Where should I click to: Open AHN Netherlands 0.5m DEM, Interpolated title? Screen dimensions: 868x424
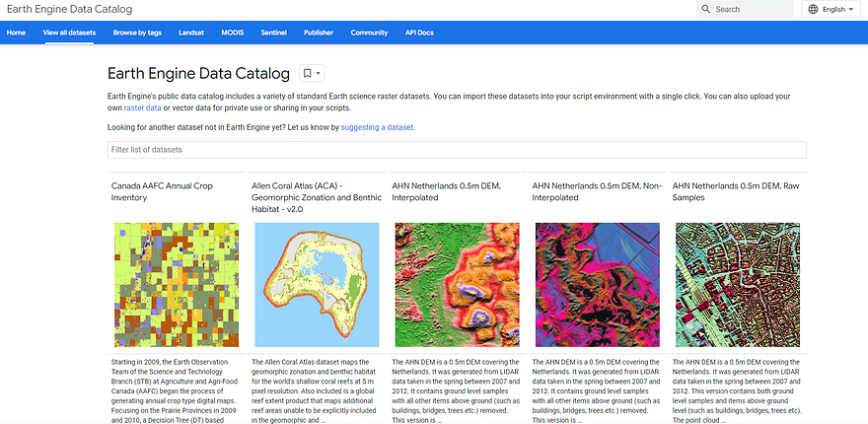point(447,191)
